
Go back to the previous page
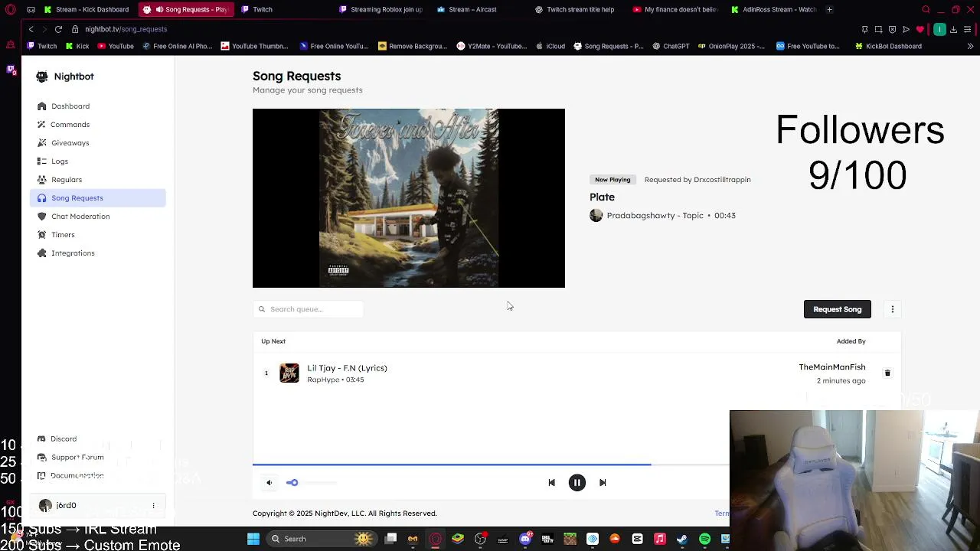click(x=31, y=29)
